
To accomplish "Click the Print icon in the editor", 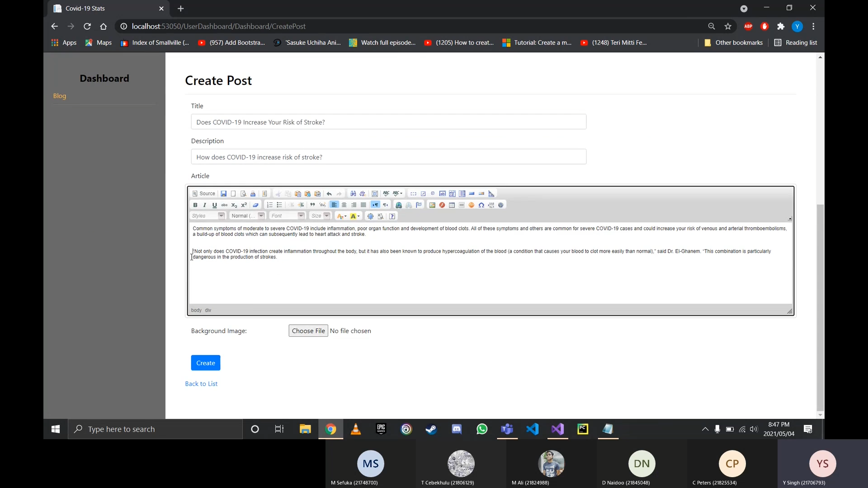I will click(x=253, y=193).
